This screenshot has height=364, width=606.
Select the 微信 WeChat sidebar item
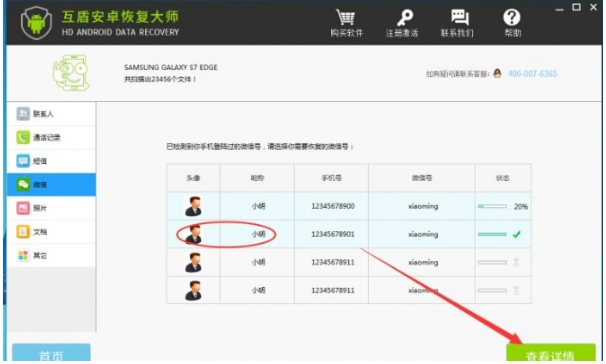(51, 184)
